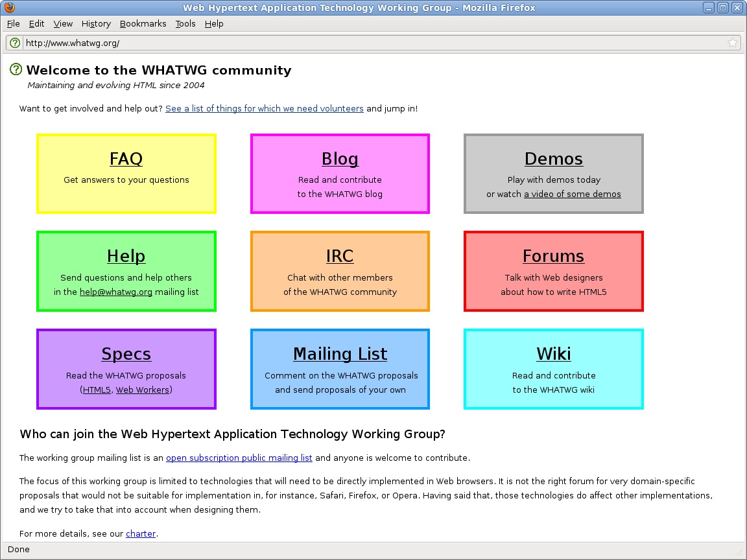Viewport: 747px width, 560px height.
Task: Open the Tools menu
Action: (185, 23)
